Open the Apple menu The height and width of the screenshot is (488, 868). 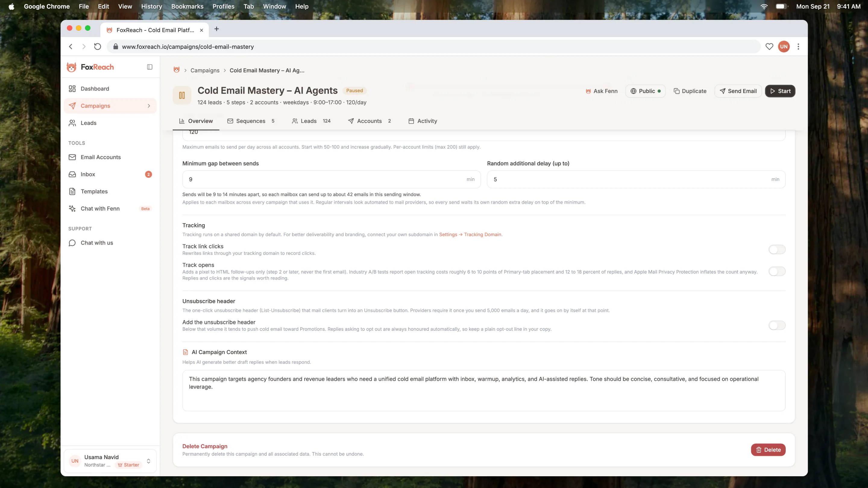click(x=11, y=6)
